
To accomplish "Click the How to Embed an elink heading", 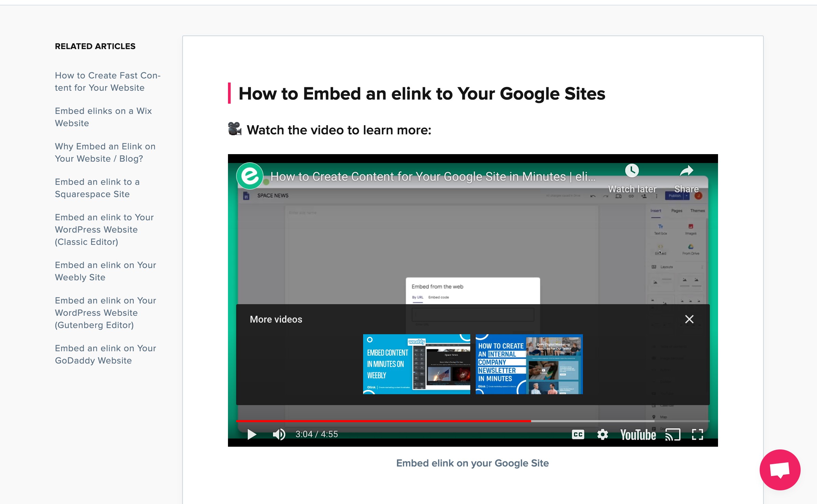I will [422, 93].
